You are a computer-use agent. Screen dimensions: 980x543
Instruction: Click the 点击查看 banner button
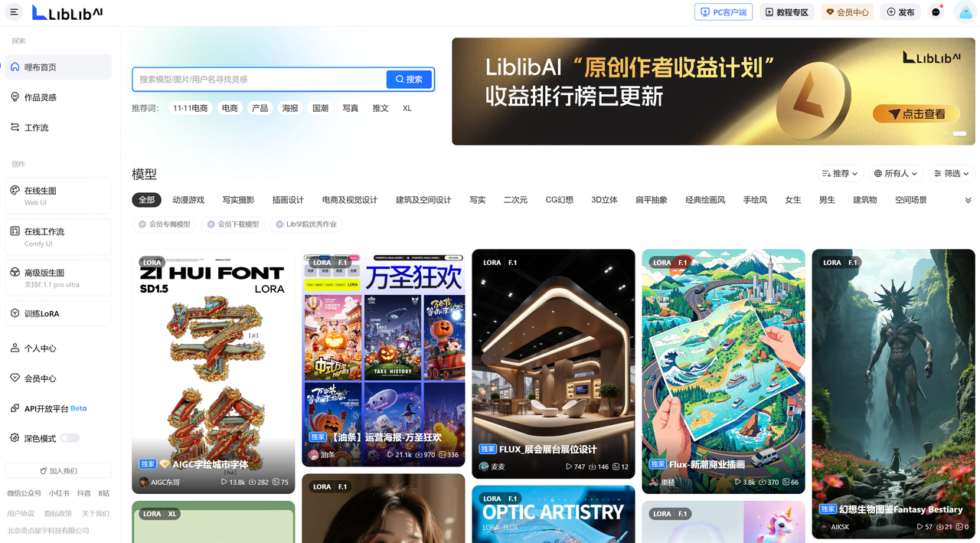(916, 114)
